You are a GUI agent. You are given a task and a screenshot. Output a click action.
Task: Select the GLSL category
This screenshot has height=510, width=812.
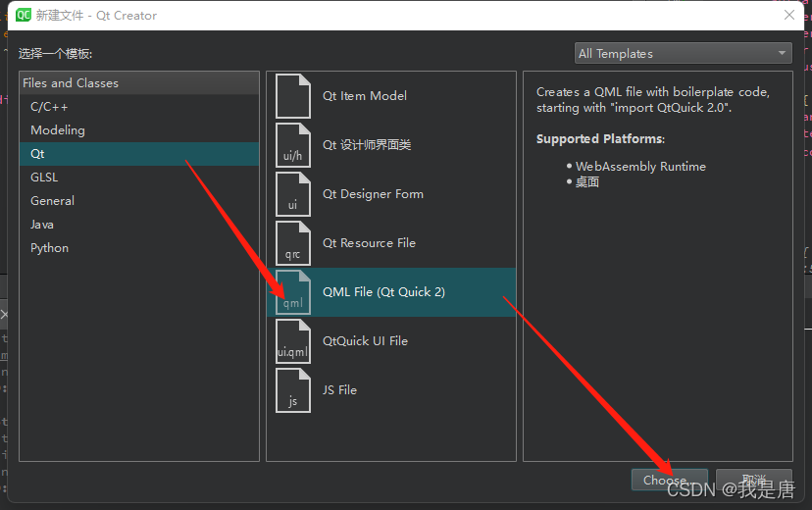pos(139,178)
